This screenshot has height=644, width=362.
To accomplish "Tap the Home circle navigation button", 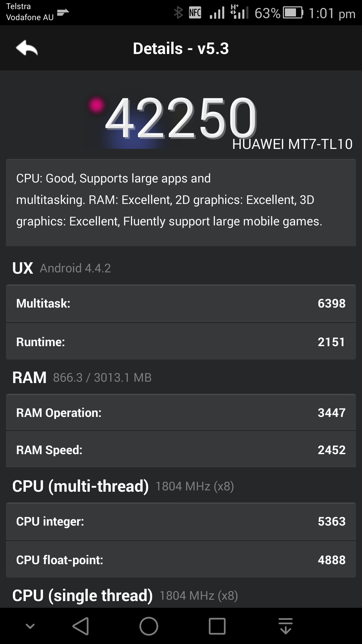I will (149, 626).
